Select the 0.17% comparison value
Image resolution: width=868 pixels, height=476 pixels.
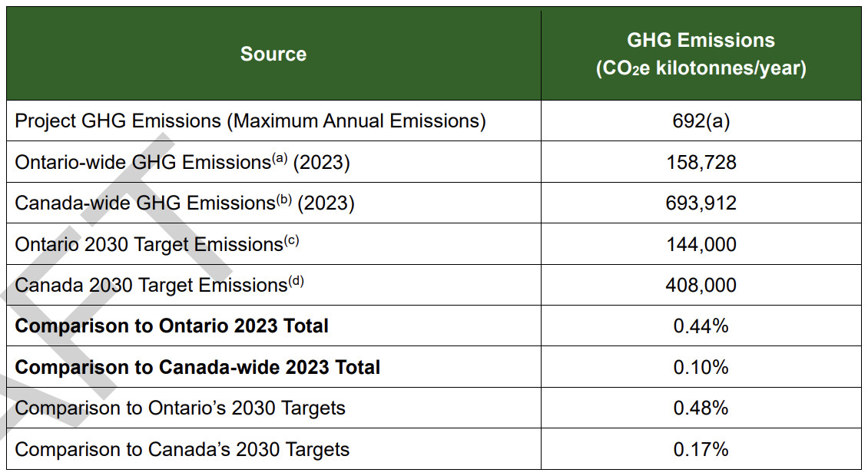[x=701, y=449]
